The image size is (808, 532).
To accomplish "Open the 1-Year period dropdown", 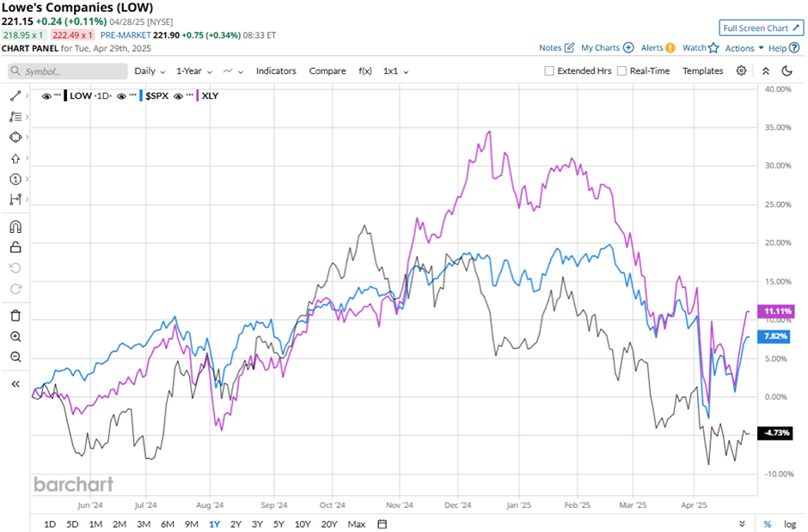I will tap(193, 71).
